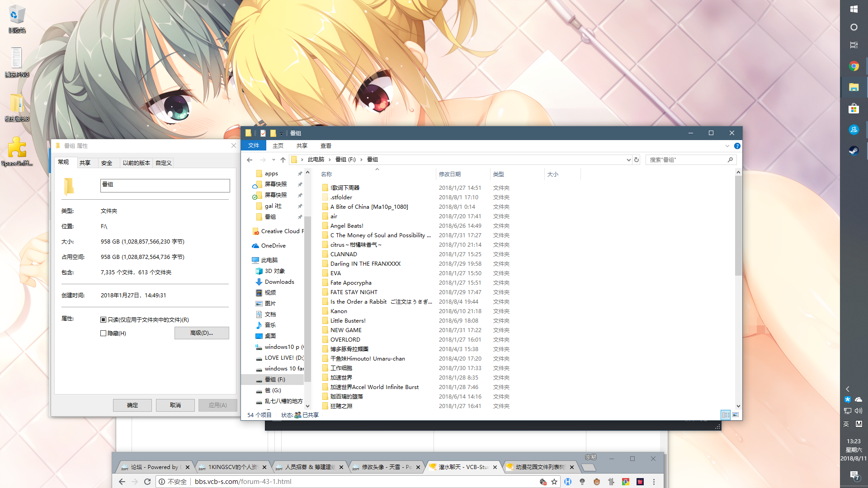Sort by 修改日期 column header
868x488 pixels.
pos(463,174)
